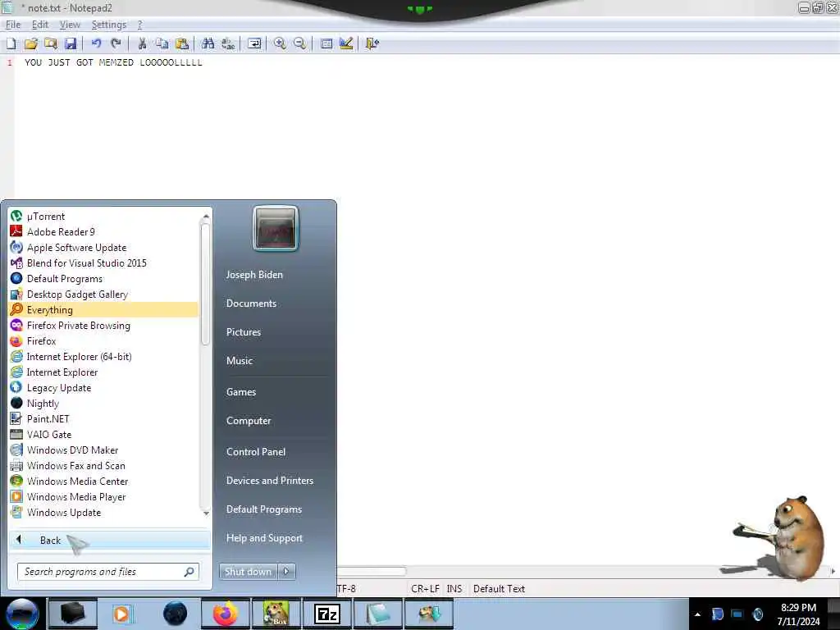Click the user account picture
This screenshot has height=630, width=840.
pyautogui.click(x=276, y=229)
